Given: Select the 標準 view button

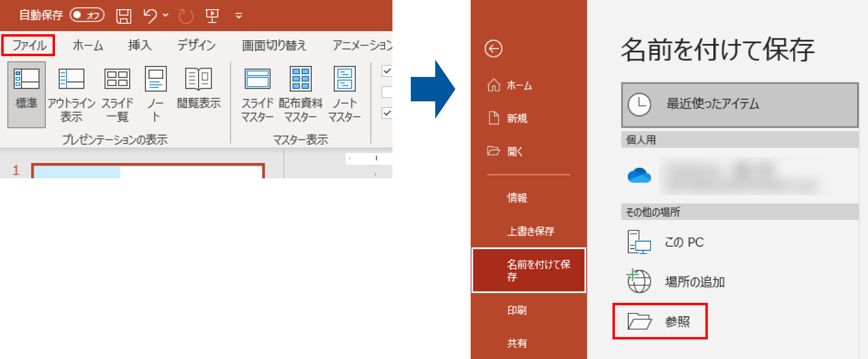Looking at the screenshot, I should 26,94.
